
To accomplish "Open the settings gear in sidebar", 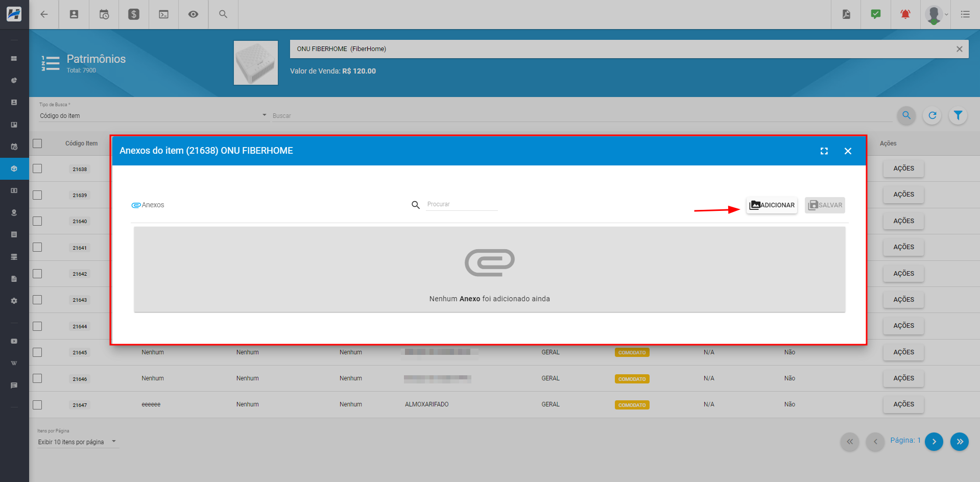I will coord(14,301).
